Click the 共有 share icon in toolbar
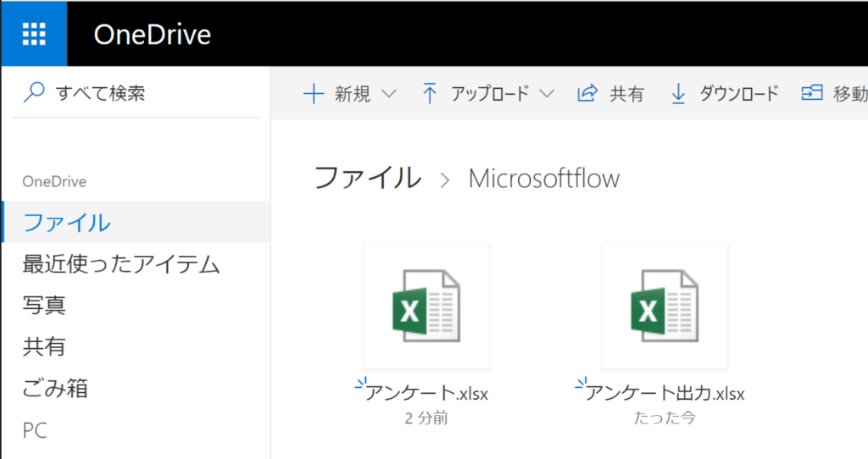The width and height of the screenshot is (868, 459). tap(587, 93)
